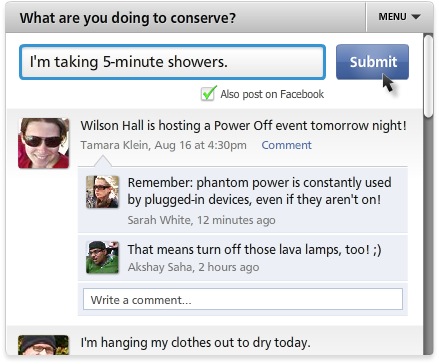Select the 'hanging my clothes out to dry' post
Viewport: 439px width, 364px height.
(x=195, y=343)
